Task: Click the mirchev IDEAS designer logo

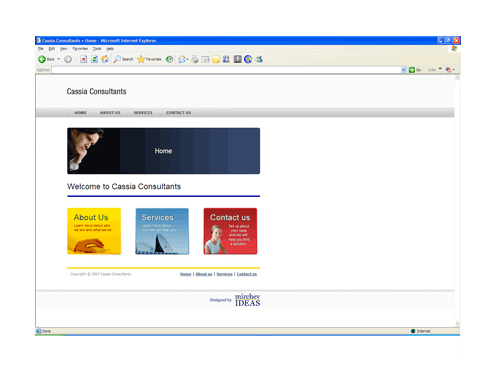Action: pos(247,300)
